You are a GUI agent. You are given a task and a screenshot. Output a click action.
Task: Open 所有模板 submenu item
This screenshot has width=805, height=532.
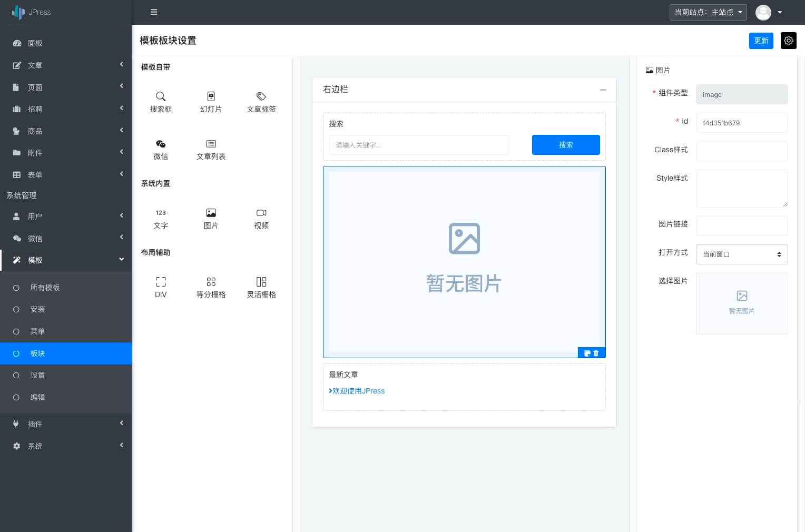66,288
